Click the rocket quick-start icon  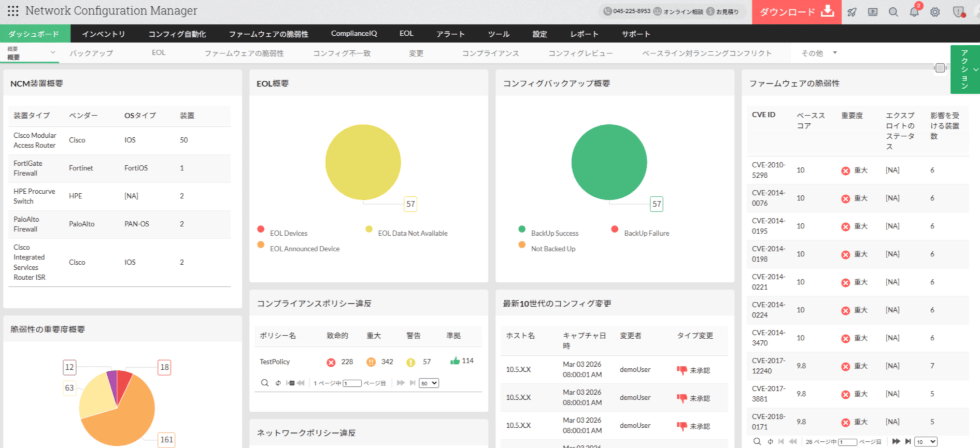[x=852, y=12]
